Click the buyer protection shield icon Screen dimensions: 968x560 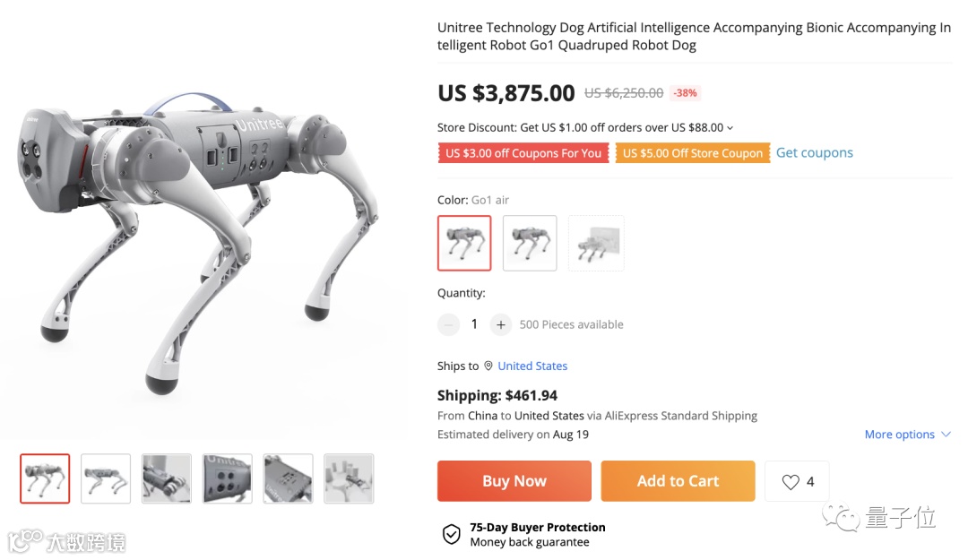tap(451, 534)
